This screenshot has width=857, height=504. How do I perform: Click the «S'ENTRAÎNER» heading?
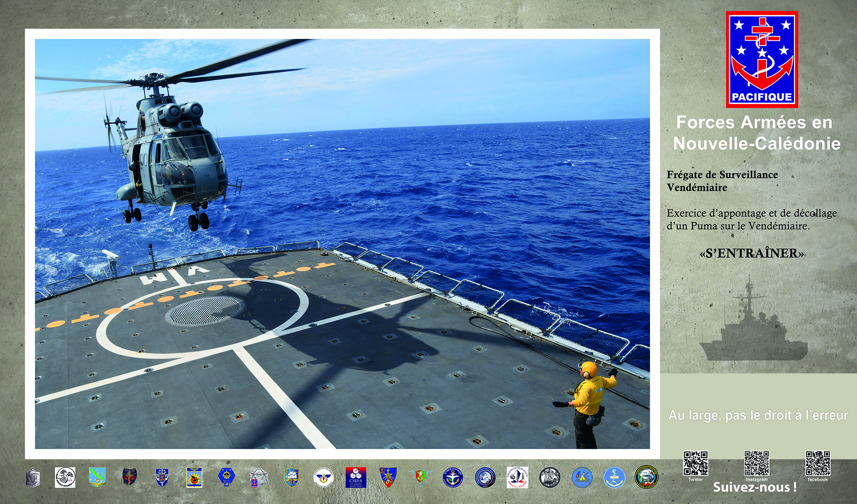pyautogui.click(x=752, y=253)
